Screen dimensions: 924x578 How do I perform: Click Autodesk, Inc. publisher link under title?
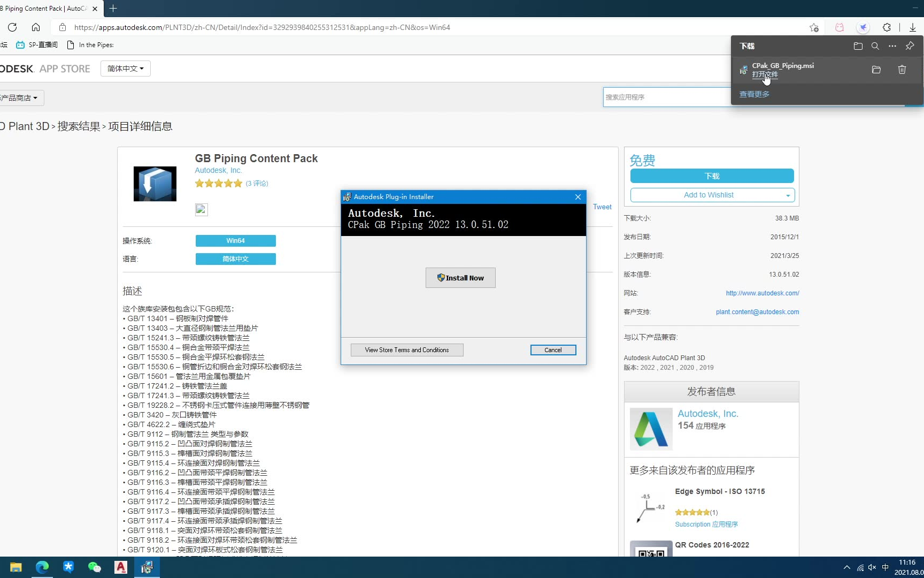[218, 170]
